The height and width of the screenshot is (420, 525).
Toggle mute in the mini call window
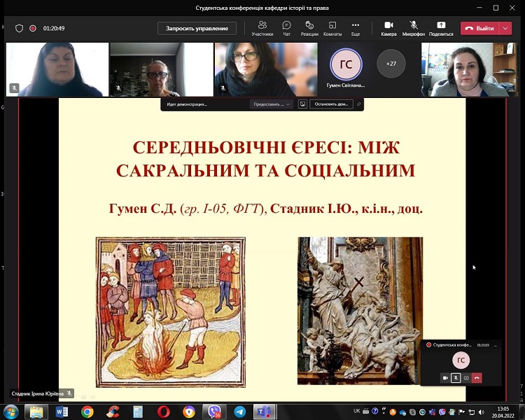click(x=456, y=378)
